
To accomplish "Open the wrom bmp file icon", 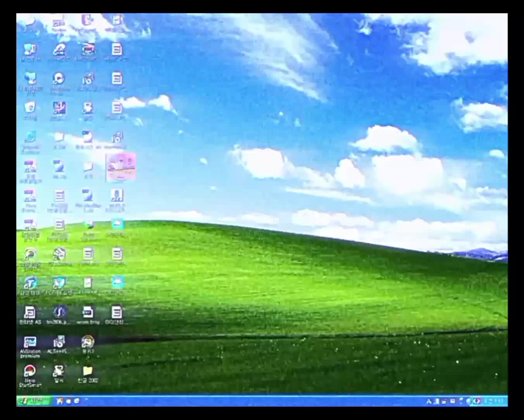I will (x=88, y=315).
